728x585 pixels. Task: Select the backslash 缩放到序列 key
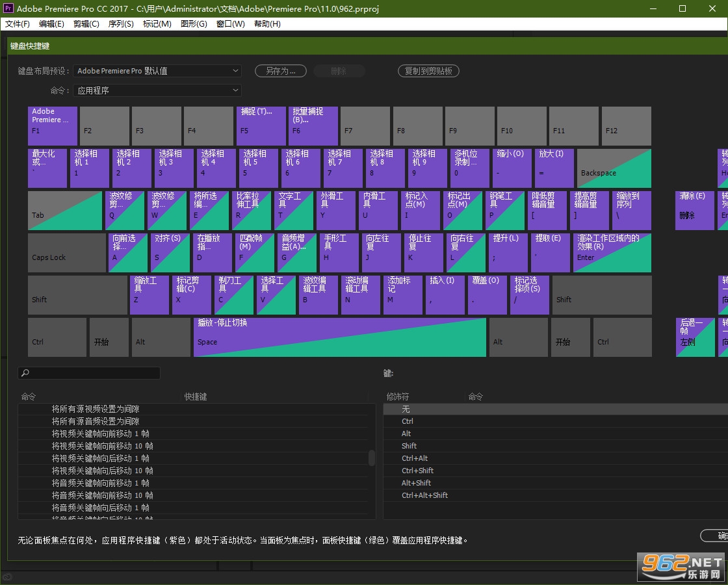[631, 211]
